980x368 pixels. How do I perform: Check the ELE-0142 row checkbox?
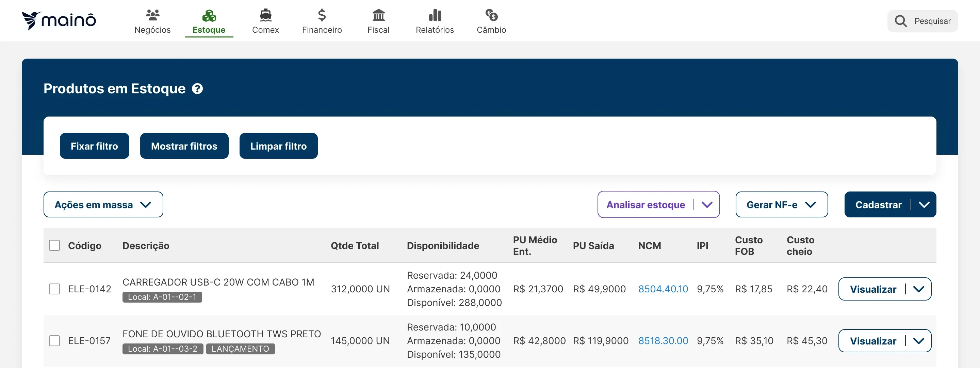point(54,289)
